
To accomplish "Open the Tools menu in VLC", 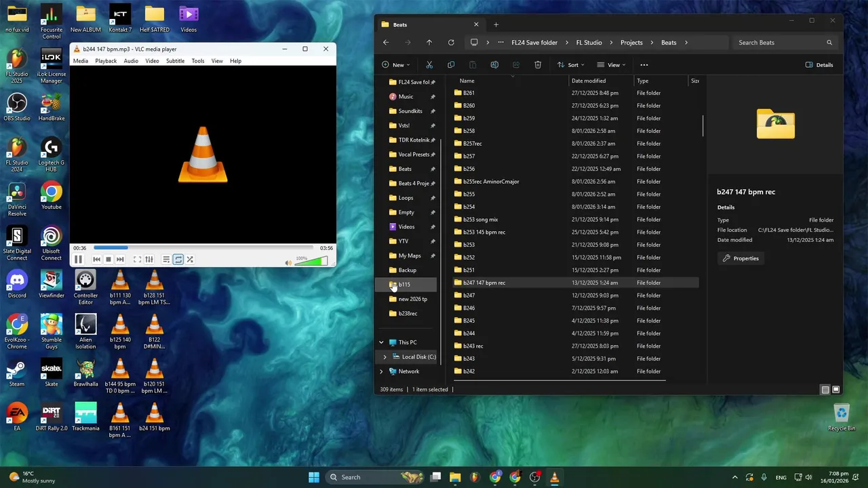I will (x=198, y=61).
